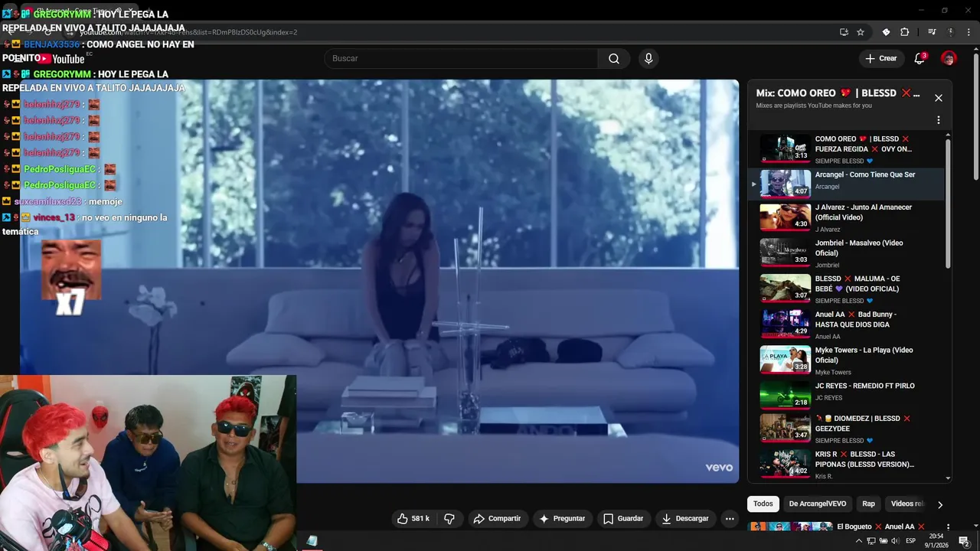Play COMO OREO BLESSD playlist item
Viewport: 980px width, 551px height.
[848, 149]
